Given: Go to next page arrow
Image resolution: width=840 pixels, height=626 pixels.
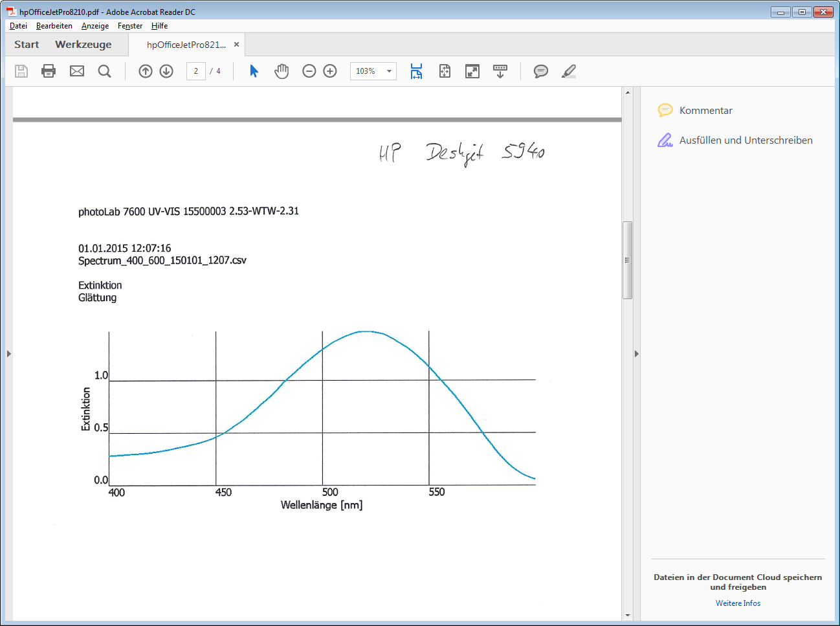Looking at the screenshot, I should point(166,71).
